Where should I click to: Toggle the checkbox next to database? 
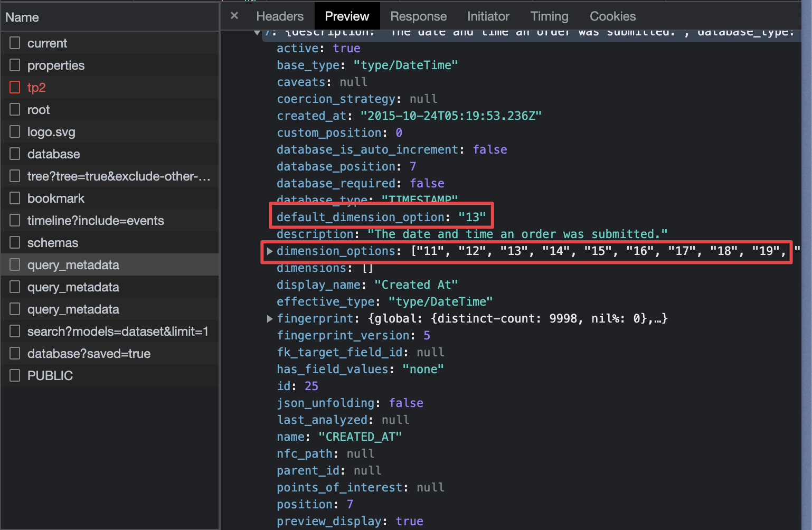pyautogui.click(x=14, y=154)
